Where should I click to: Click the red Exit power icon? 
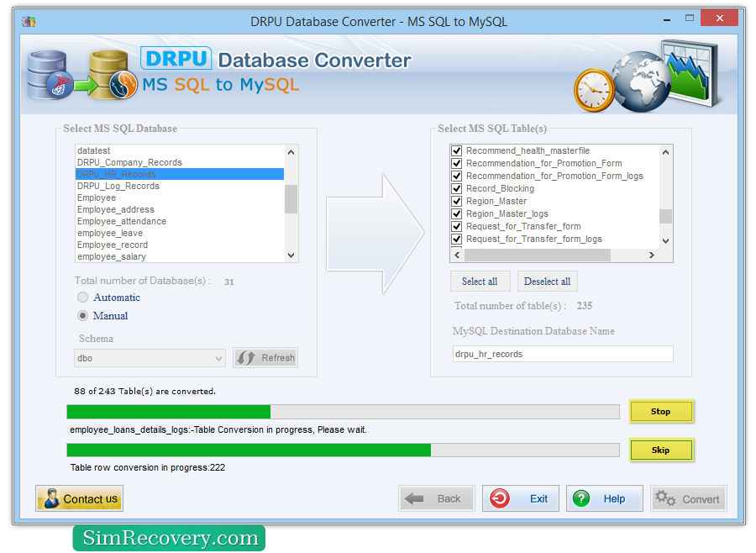[500, 498]
